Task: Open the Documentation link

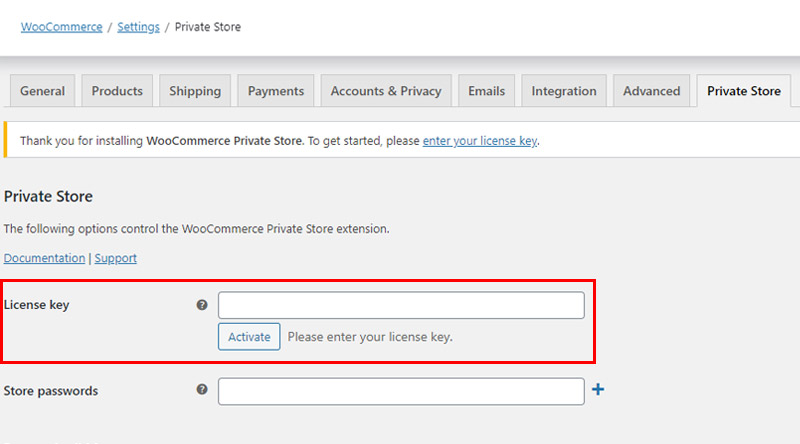Action: (44, 258)
